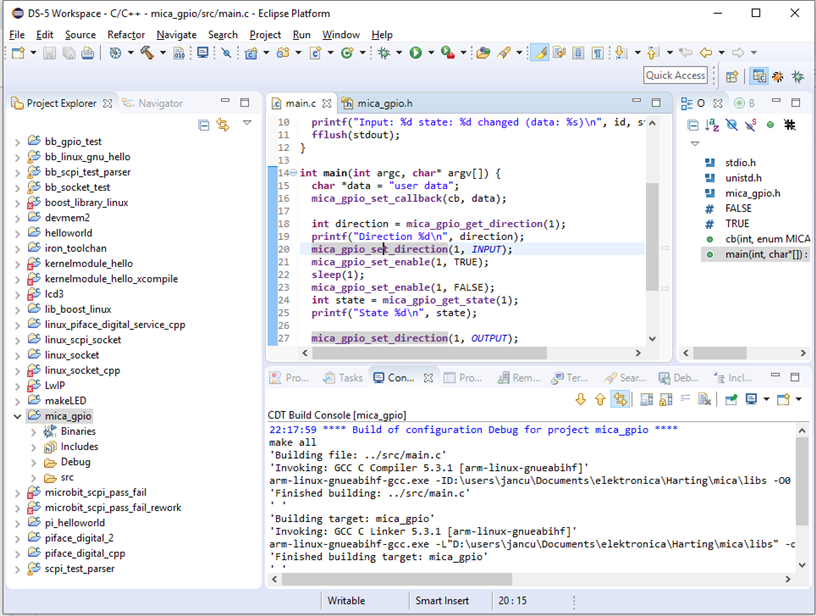Viewport: 816px width, 616px height.
Task: Toggle Hide Static Members in Outline
Action: [x=751, y=125]
